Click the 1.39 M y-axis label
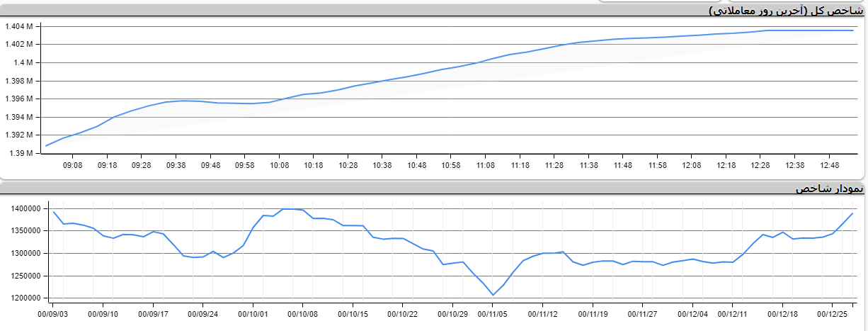Viewport: 868px width, 331px height. coord(23,153)
